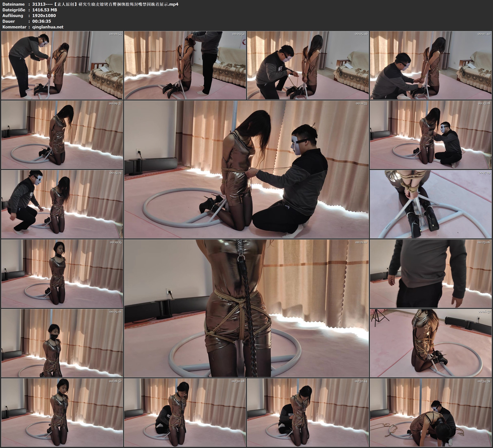Click the last frame at 00:34:39
The height and width of the screenshot is (448, 493).
431,412
